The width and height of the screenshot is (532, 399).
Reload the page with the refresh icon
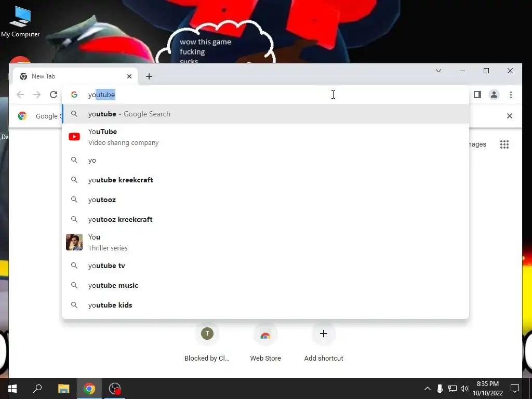point(54,95)
